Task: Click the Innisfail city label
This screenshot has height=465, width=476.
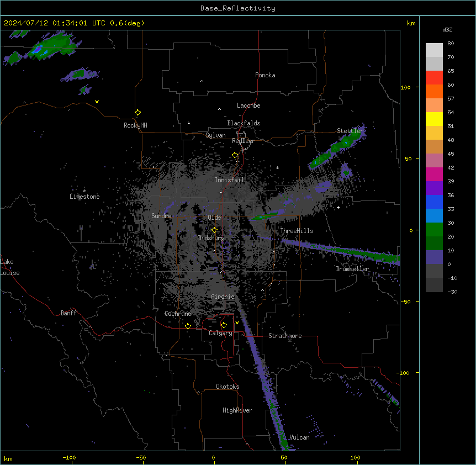Action: pos(229,180)
